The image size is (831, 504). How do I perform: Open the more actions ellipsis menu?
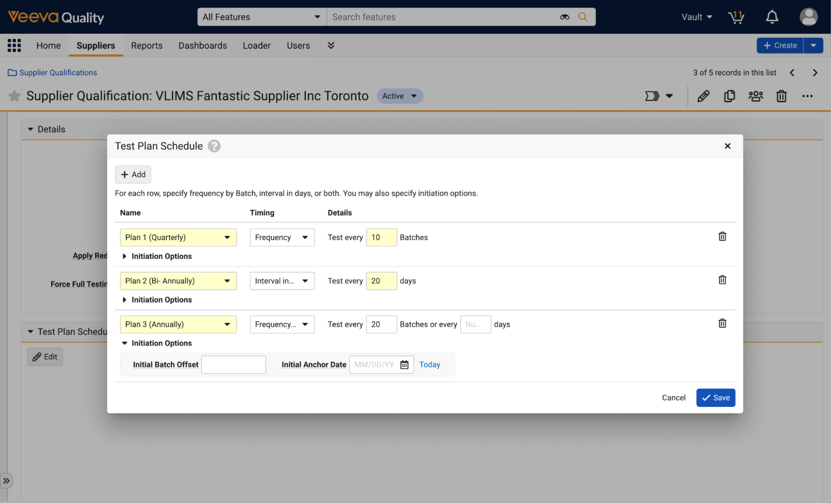(x=807, y=96)
